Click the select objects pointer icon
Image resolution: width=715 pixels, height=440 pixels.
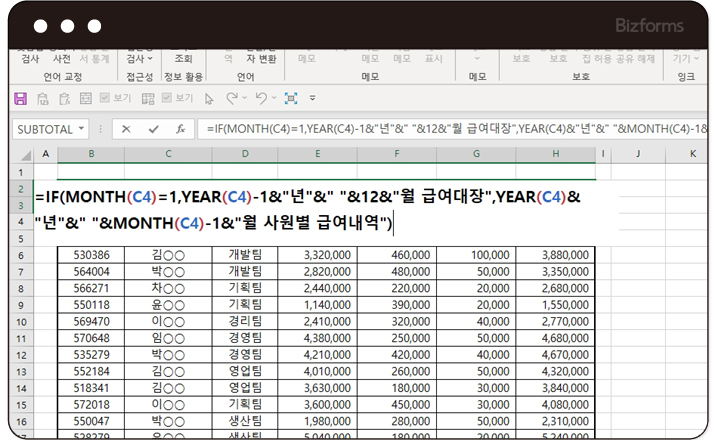209,98
